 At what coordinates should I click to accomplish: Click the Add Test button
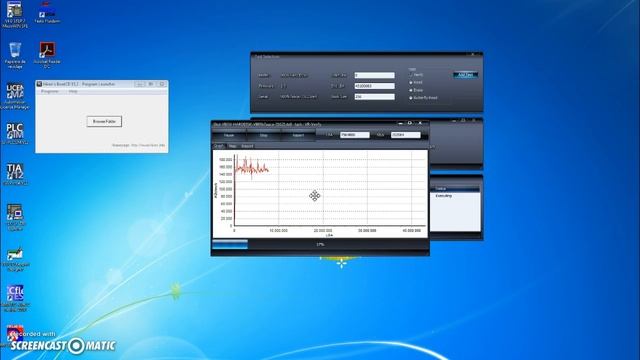click(465, 75)
